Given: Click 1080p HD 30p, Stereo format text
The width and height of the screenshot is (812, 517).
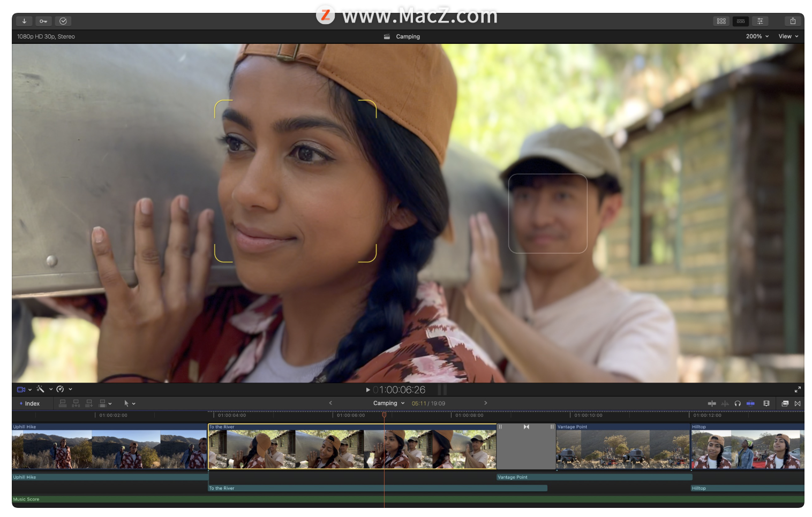Looking at the screenshot, I should point(46,36).
